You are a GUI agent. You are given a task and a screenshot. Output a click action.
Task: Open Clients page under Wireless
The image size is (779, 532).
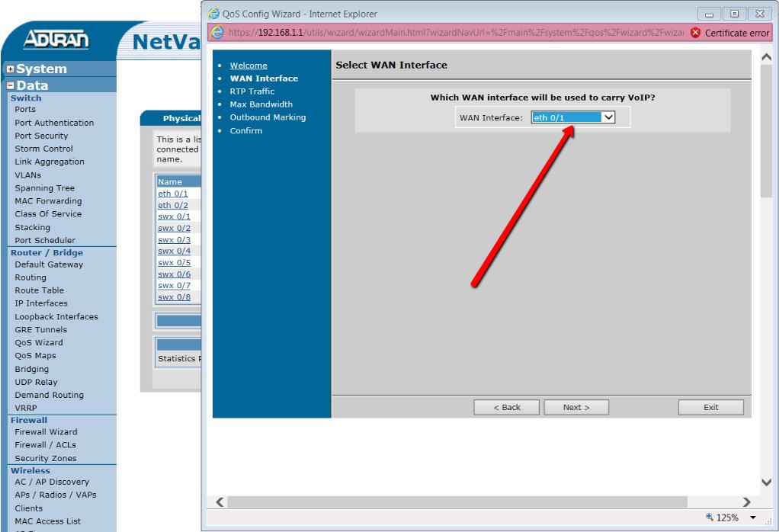(29, 508)
